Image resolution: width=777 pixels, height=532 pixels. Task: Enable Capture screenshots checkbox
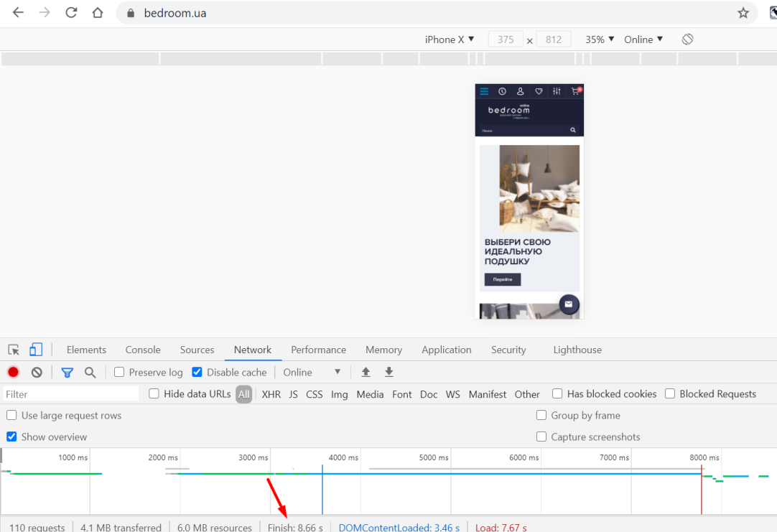click(541, 437)
